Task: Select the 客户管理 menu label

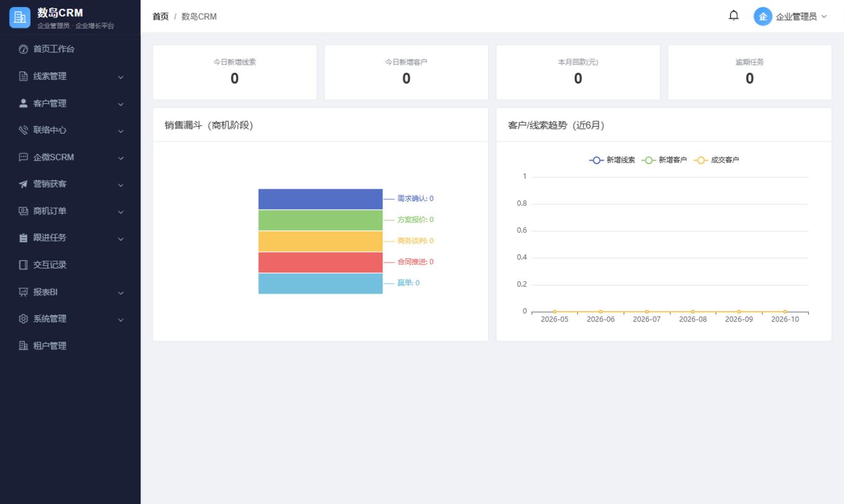Action: click(x=50, y=103)
